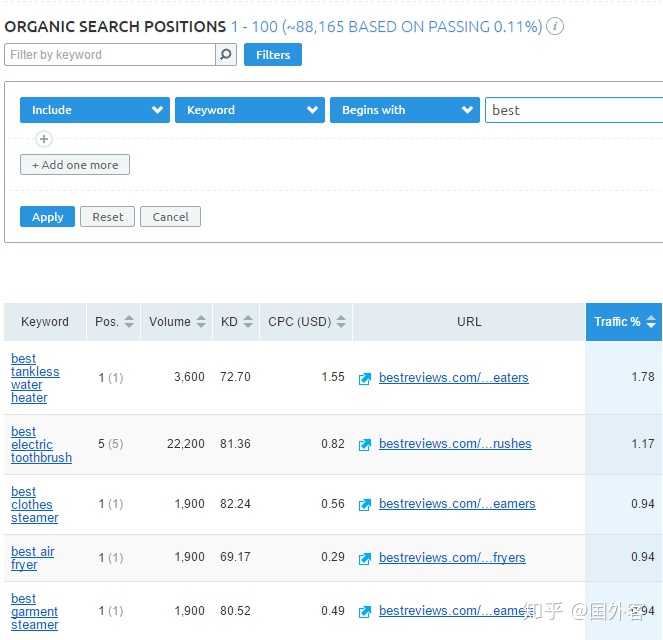Click the sort arrows on the Pos. column
Screen dimensions: 663x640
point(129,322)
